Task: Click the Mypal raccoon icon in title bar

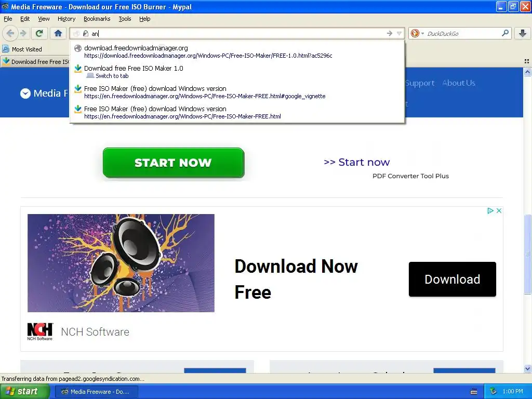Action: (5, 6)
